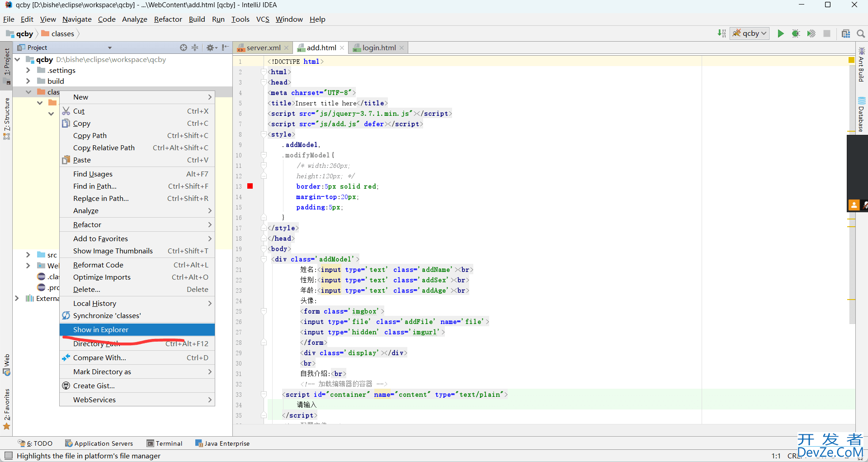Open WebServices submenu
Screen dimensions: 868x462
[x=137, y=400]
